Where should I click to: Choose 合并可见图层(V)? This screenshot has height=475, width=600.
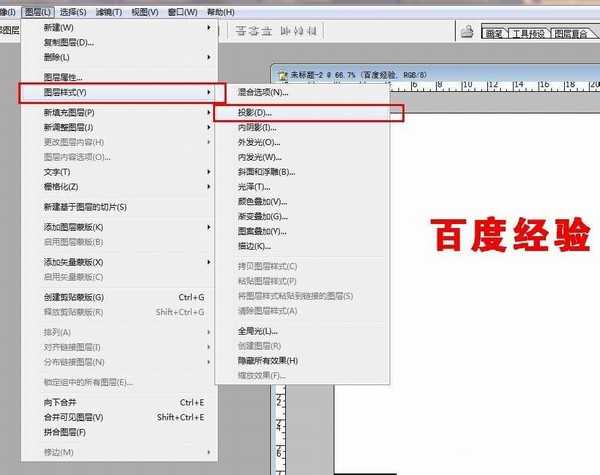coord(119,417)
